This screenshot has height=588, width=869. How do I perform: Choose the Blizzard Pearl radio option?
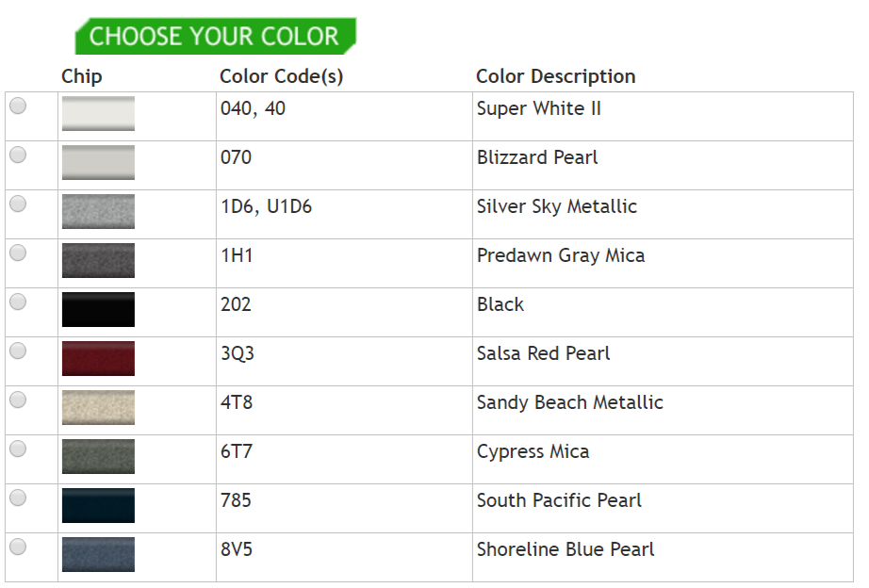(18, 155)
